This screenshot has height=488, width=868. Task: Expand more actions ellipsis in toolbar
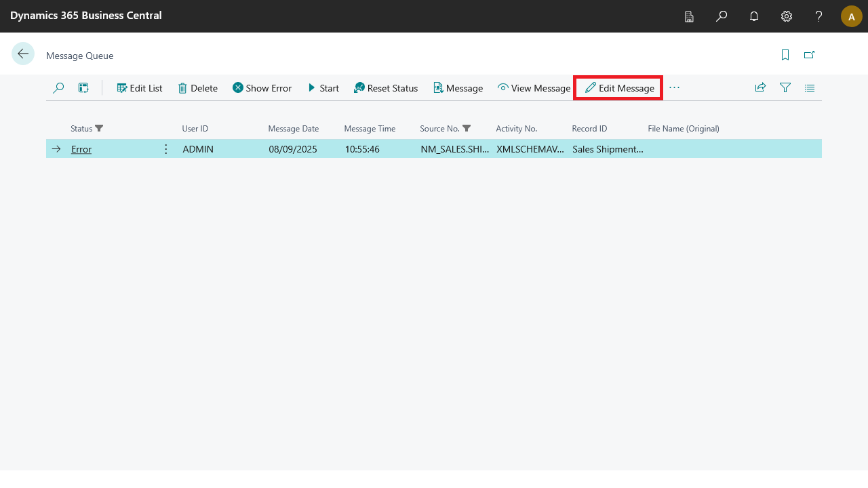(674, 88)
